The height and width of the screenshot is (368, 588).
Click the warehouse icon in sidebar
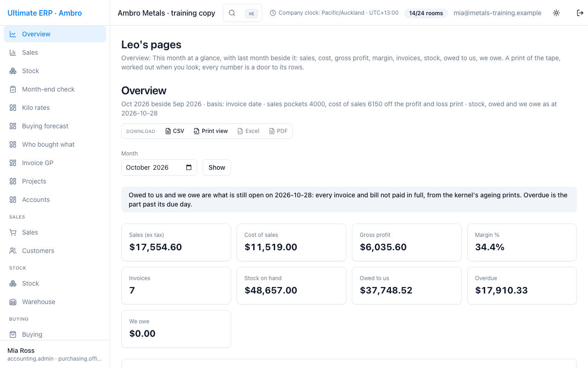pos(13,302)
